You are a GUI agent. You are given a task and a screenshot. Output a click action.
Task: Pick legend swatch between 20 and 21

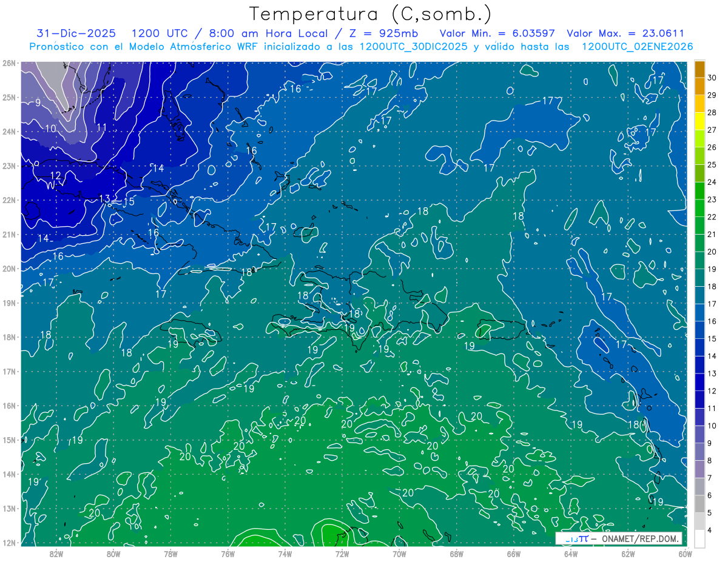[699, 243]
